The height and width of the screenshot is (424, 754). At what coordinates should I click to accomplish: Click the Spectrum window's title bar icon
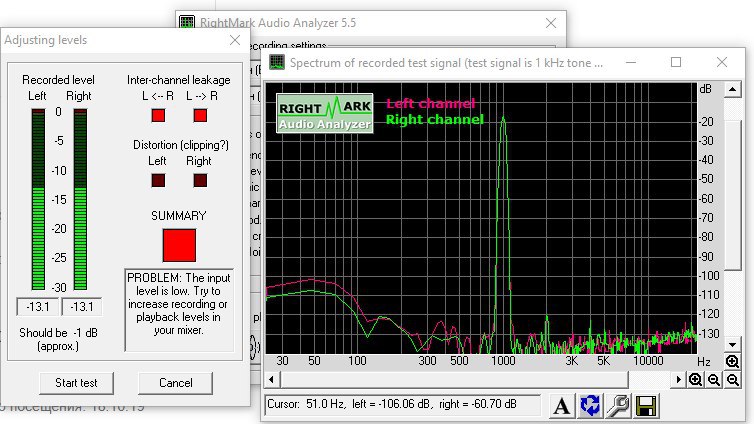pyautogui.click(x=276, y=62)
